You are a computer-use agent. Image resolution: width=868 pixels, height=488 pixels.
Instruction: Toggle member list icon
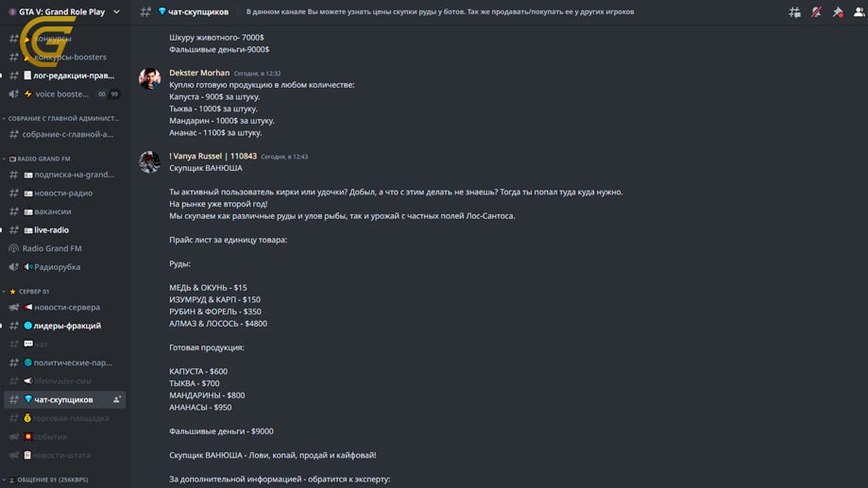tap(859, 12)
